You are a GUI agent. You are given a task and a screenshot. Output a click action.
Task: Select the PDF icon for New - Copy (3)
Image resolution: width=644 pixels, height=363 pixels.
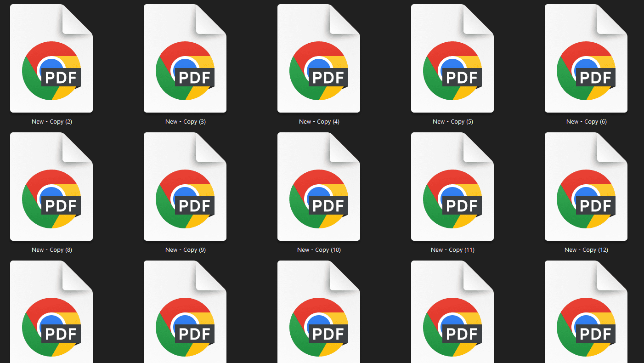coord(185,58)
